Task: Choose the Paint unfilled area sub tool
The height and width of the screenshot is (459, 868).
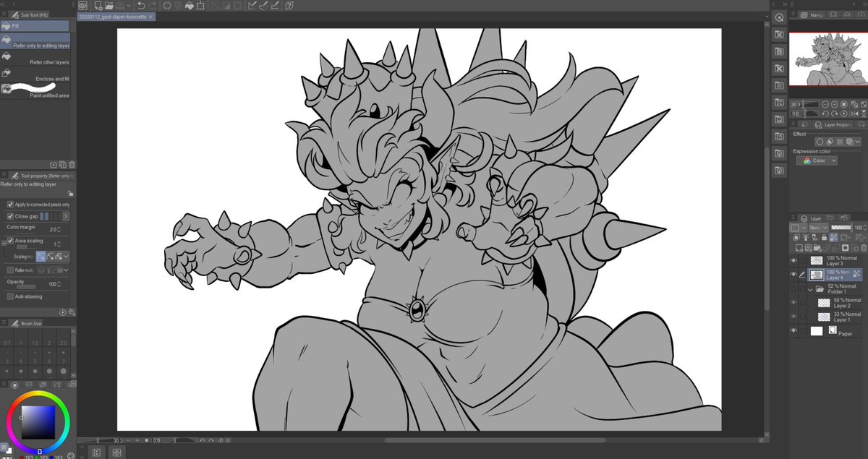Action: [x=35, y=92]
